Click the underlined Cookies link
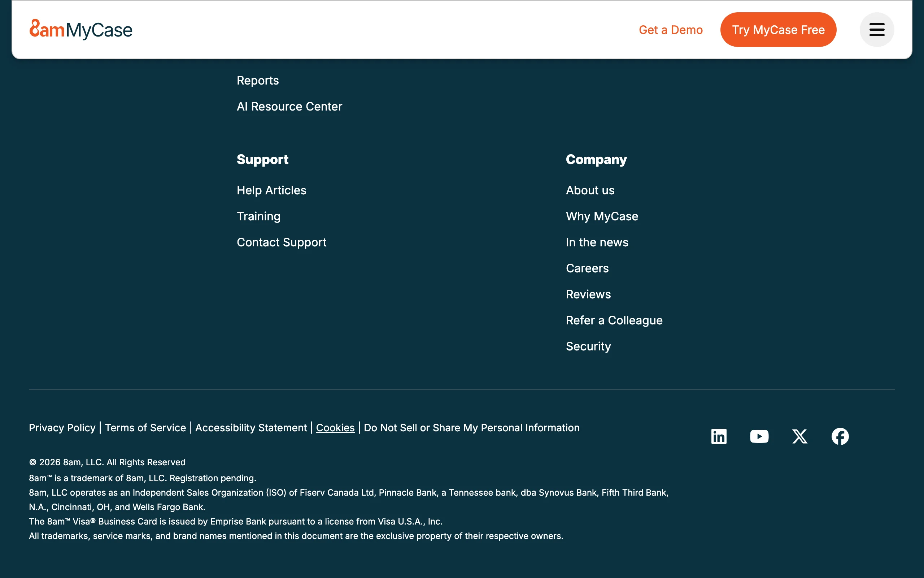Image resolution: width=924 pixels, height=578 pixels. [x=335, y=427]
